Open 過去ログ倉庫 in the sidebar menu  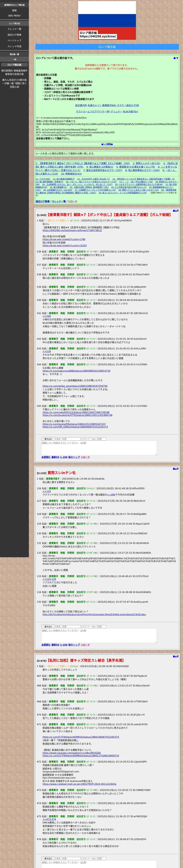tap(14, 35)
